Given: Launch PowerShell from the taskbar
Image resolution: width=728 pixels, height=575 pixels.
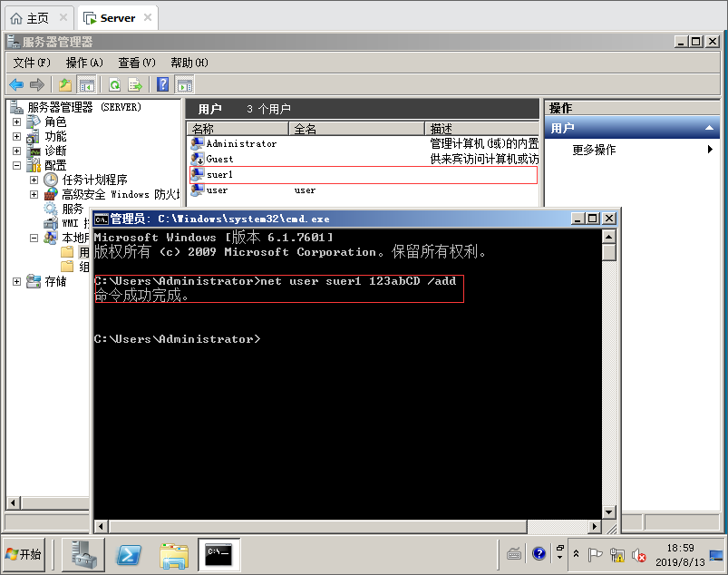Looking at the screenshot, I should click(x=130, y=554).
